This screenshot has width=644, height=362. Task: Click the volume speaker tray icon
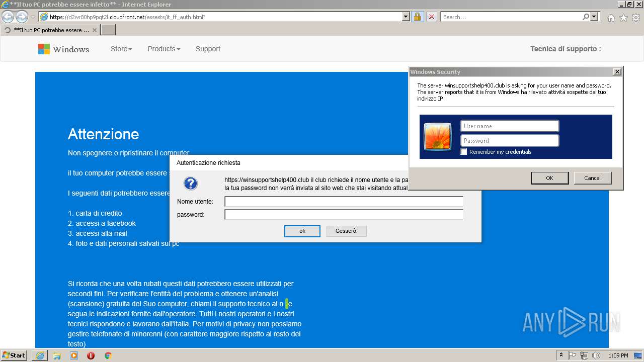[596, 355]
